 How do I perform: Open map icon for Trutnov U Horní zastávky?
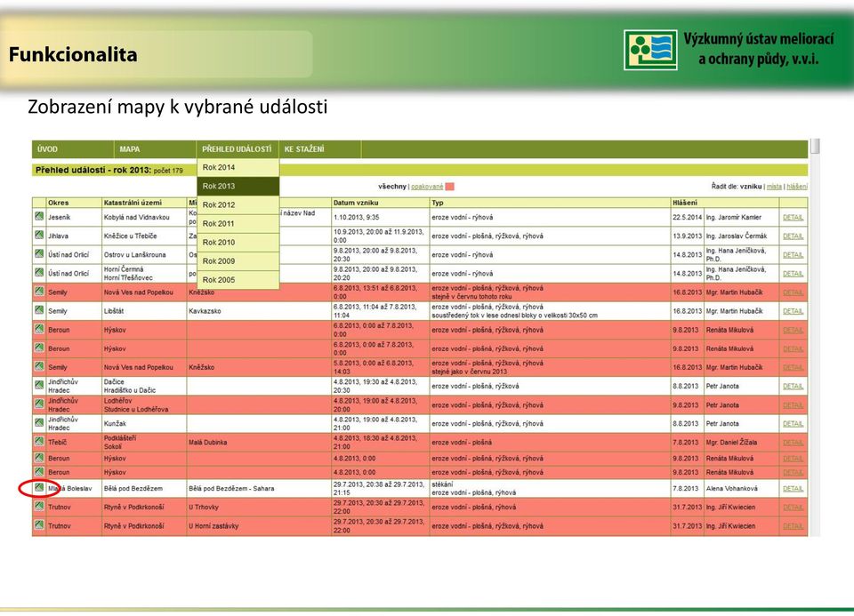39,525
